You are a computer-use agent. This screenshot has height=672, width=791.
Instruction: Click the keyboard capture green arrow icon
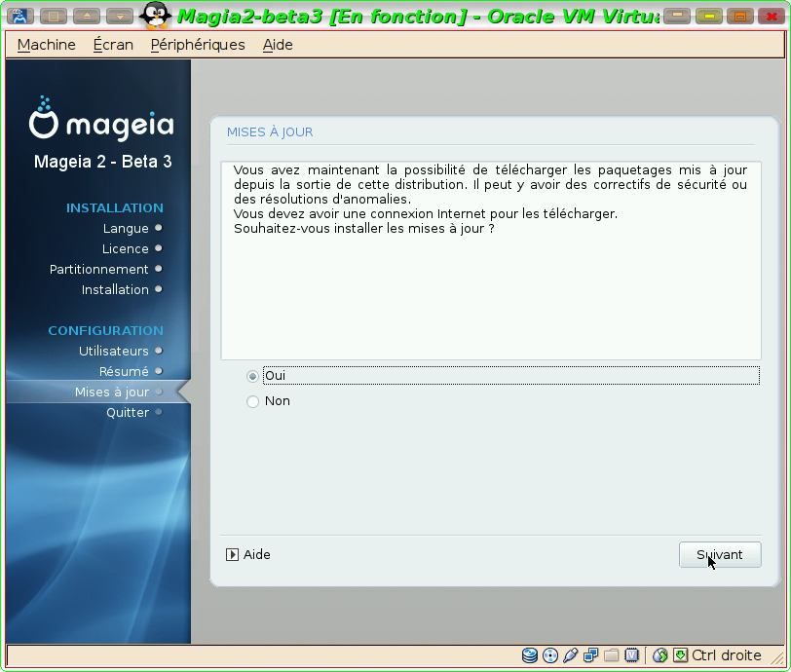[x=681, y=655]
